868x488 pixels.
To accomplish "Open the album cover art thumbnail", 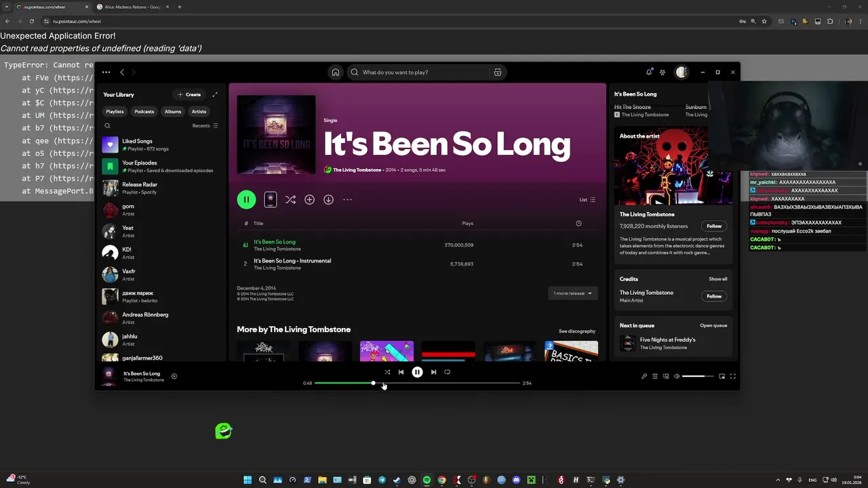I will pos(276,134).
